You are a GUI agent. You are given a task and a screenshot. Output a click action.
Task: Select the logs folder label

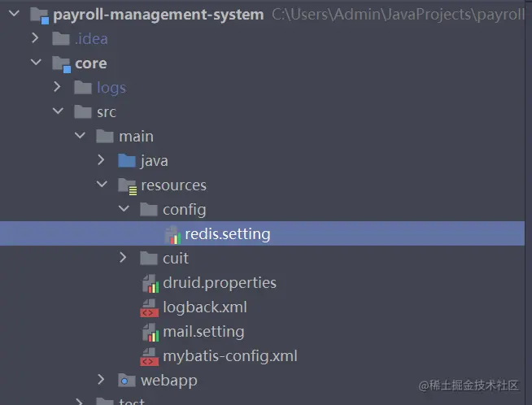[x=111, y=88]
